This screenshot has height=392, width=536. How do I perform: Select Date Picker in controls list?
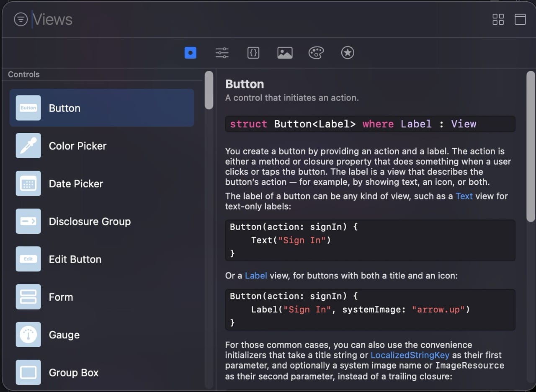coord(102,183)
